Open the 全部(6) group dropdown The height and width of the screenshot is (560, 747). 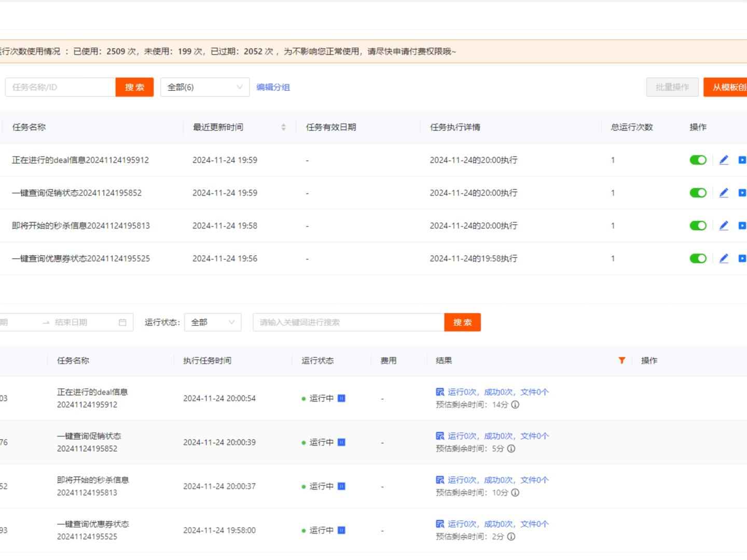[x=205, y=87]
